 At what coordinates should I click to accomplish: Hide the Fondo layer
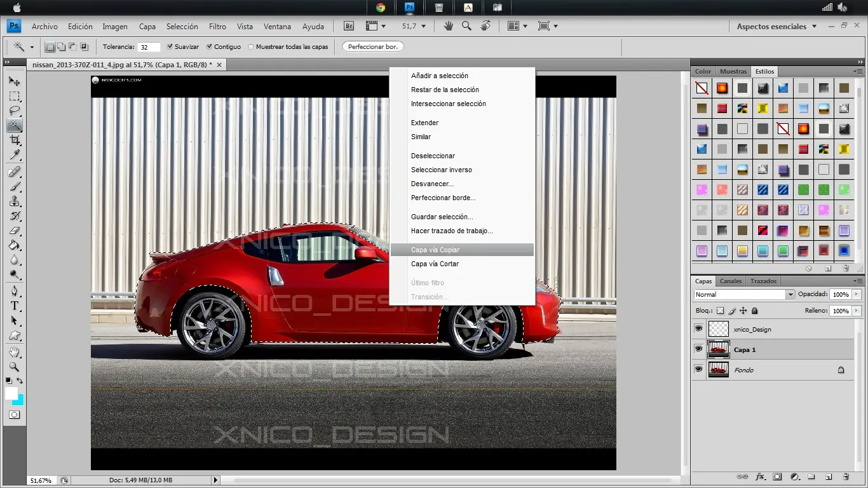pyautogui.click(x=699, y=369)
